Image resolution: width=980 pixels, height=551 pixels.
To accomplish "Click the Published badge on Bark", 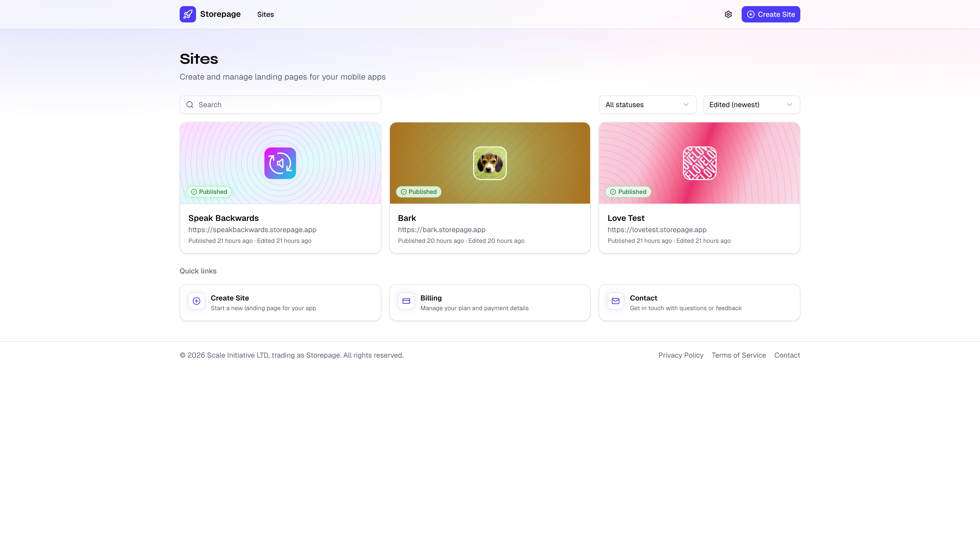I will 419,192.
